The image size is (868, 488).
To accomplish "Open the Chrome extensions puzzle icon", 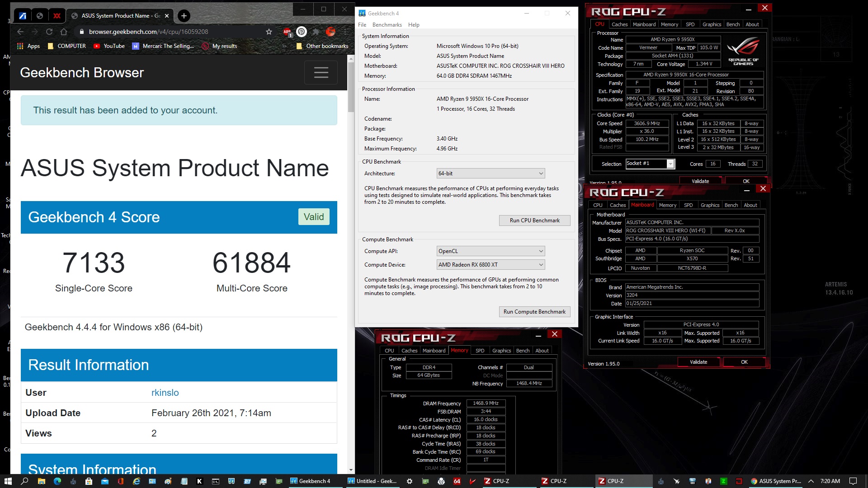I will tap(316, 32).
